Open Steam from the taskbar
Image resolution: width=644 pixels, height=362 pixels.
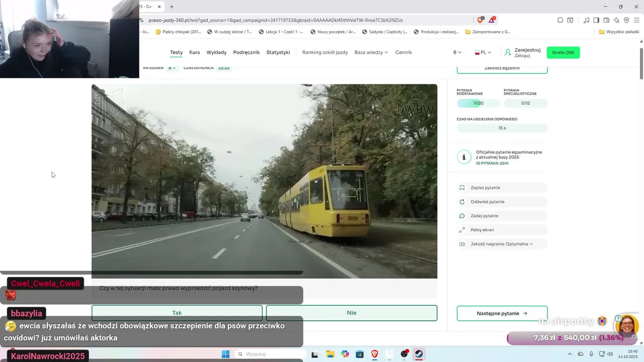coord(419,354)
